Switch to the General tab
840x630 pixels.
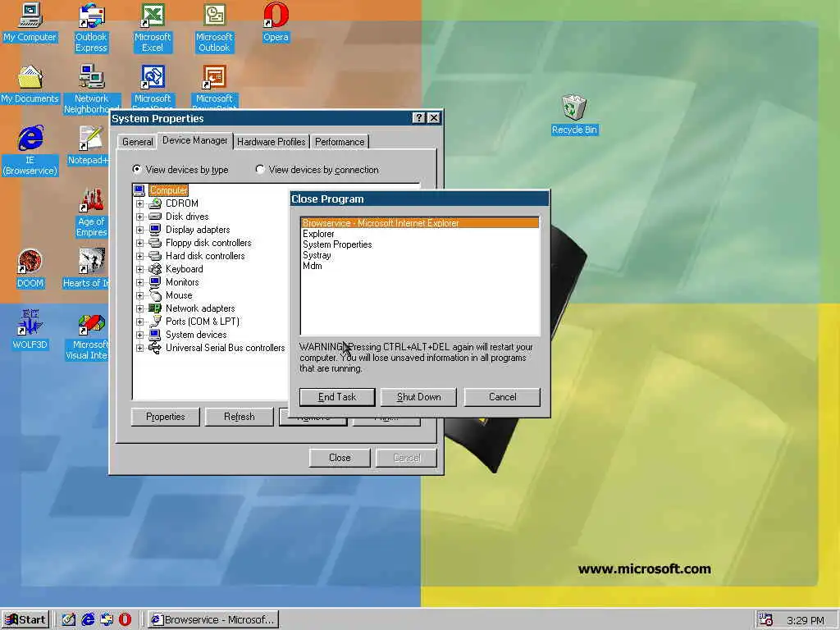pos(137,142)
